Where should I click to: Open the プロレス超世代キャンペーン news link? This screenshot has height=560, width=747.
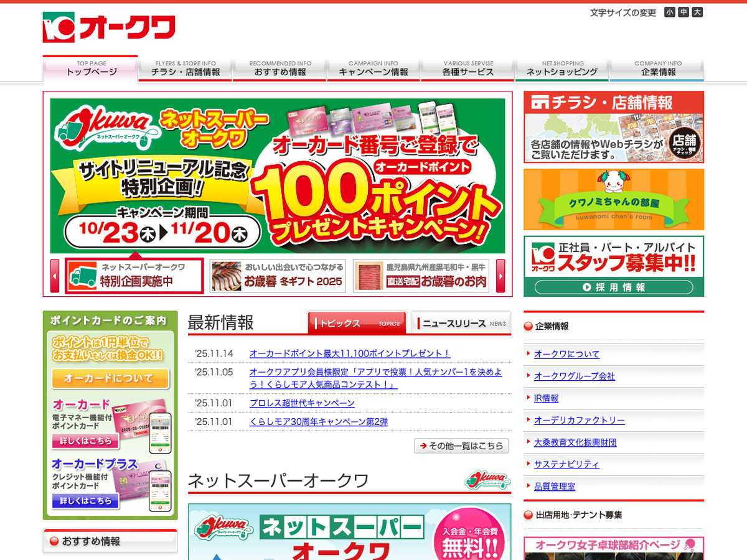pos(302,403)
